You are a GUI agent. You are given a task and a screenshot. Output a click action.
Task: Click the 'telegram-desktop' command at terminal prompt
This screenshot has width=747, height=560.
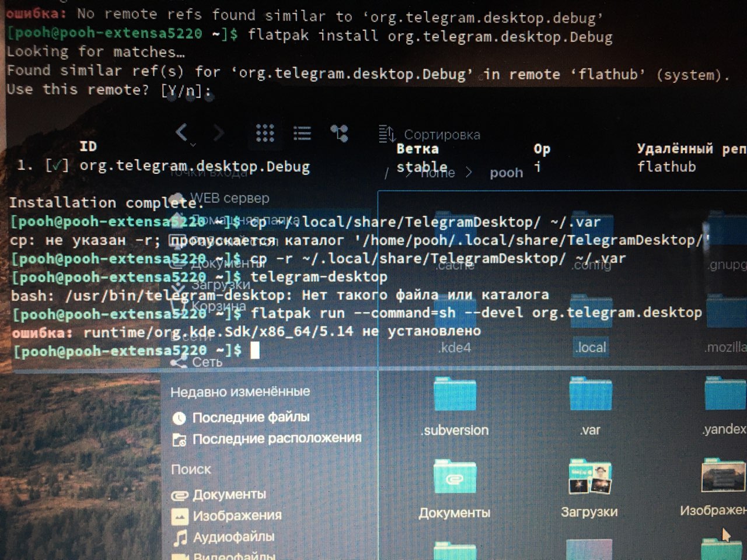coord(319,276)
